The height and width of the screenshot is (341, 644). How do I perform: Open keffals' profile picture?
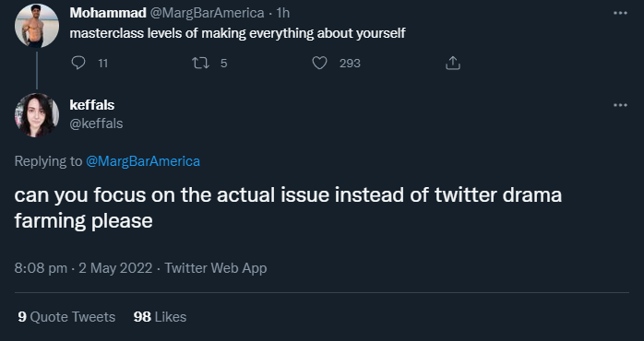[37, 115]
